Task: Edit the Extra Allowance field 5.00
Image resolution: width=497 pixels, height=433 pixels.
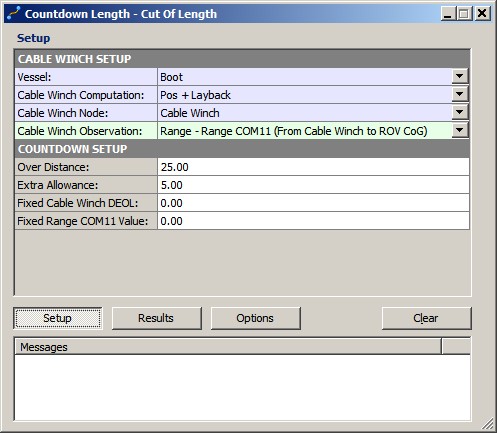Action: click(313, 185)
